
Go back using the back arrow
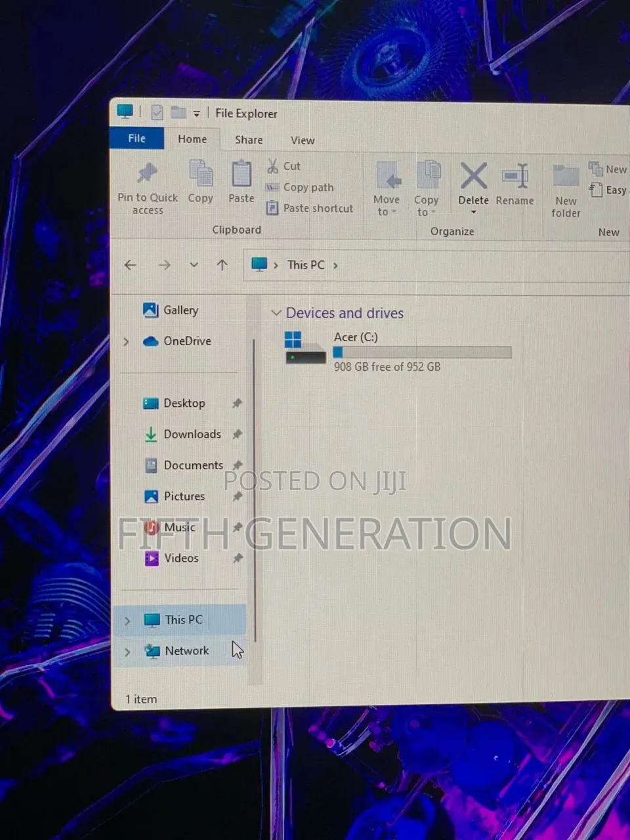(x=131, y=265)
